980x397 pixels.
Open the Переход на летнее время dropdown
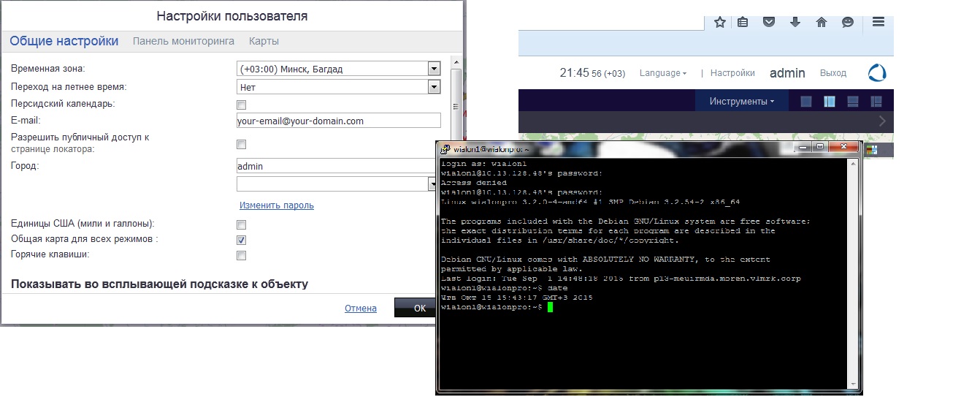pos(434,87)
